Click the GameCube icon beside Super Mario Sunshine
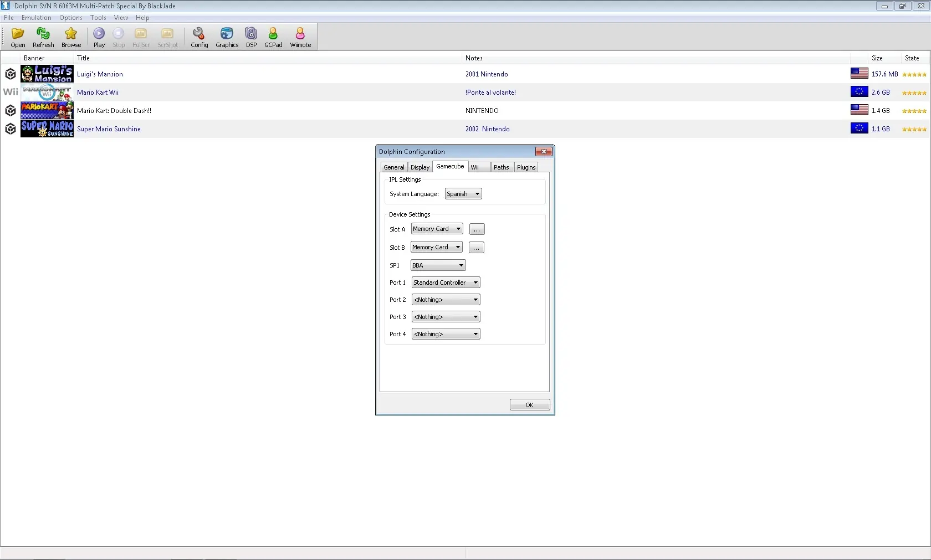This screenshot has height=560, width=931. click(x=11, y=129)
